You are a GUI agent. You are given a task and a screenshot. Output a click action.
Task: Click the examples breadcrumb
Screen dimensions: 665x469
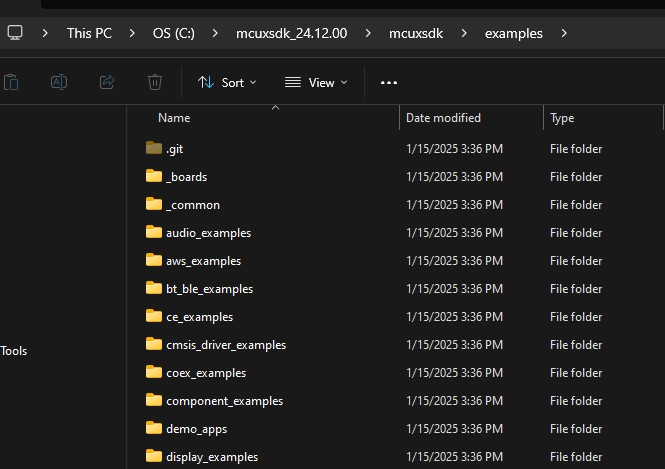pyautogui.click(x=514, y=34)
